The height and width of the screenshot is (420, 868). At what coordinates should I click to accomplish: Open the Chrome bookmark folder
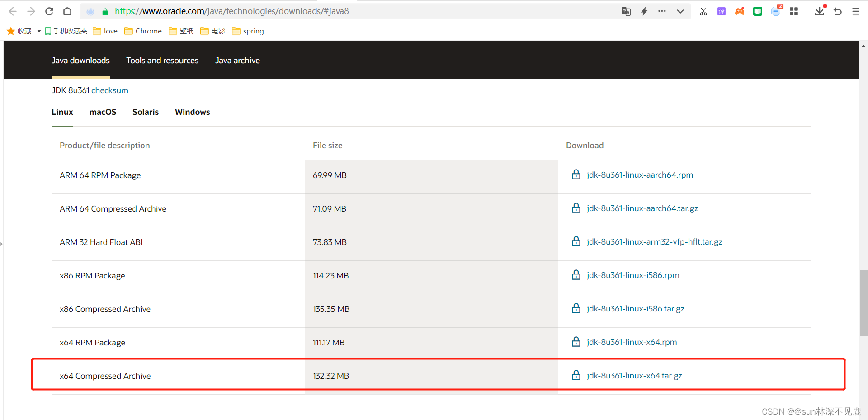pos(143,31)
